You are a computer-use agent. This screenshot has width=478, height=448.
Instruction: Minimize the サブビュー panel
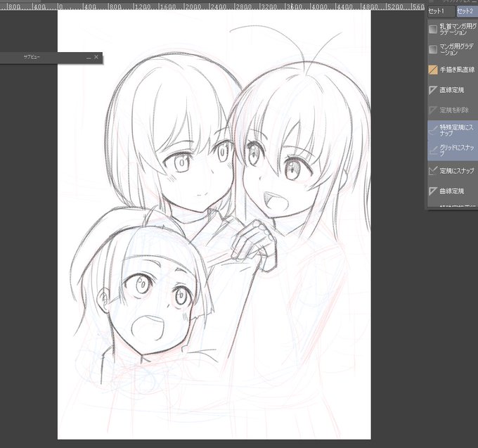(89, 58)
